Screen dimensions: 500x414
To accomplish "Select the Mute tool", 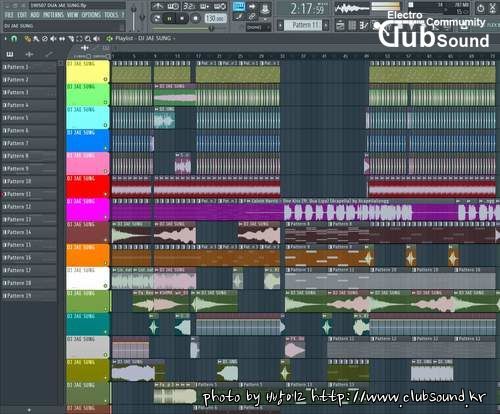I will click(x=53, y=39).
